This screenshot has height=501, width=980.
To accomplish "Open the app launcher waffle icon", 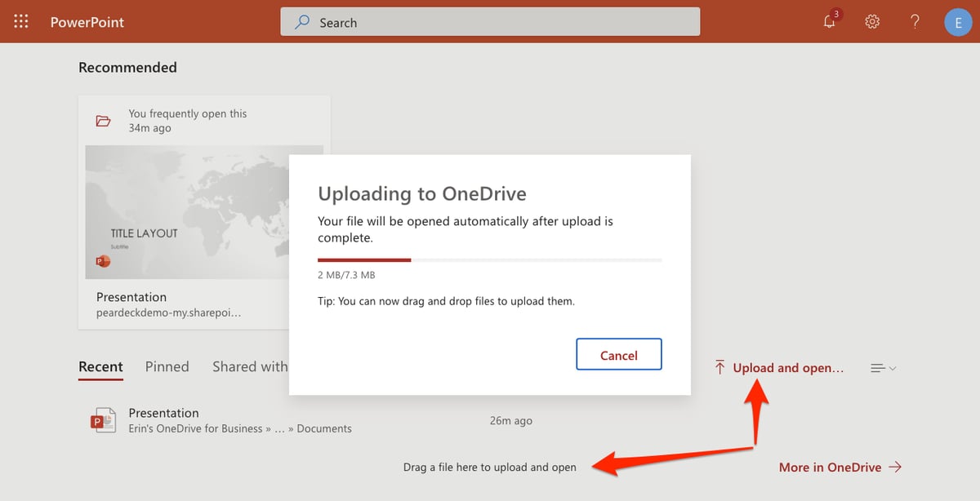I will click(20, 21).
